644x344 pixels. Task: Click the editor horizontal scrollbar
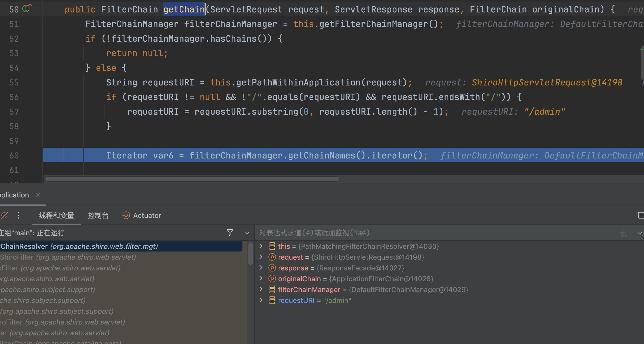(192, 179)
